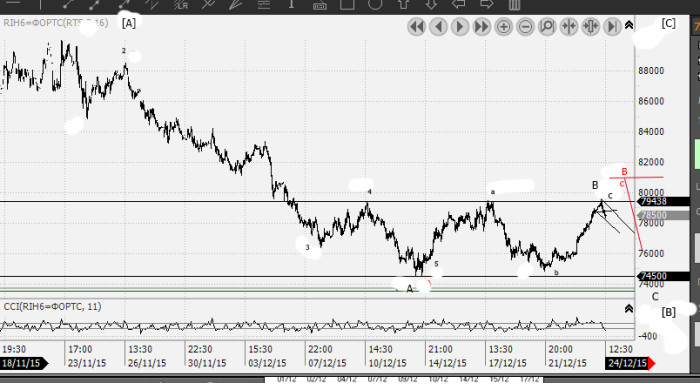Zoom out with the minus button

point(525,27)
